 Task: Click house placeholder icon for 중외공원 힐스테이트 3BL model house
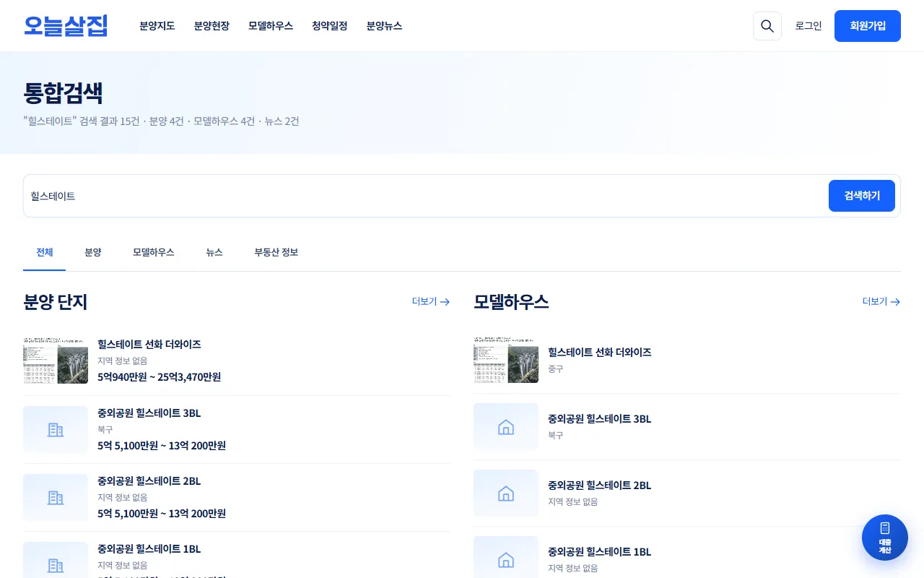coord(506,427)
